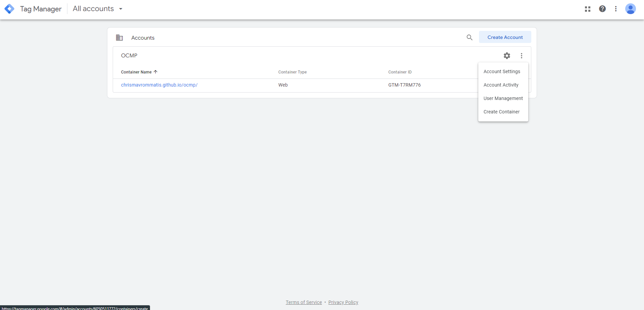
Task: Choose Account Settings from the menu
Action: pos(503,71)
